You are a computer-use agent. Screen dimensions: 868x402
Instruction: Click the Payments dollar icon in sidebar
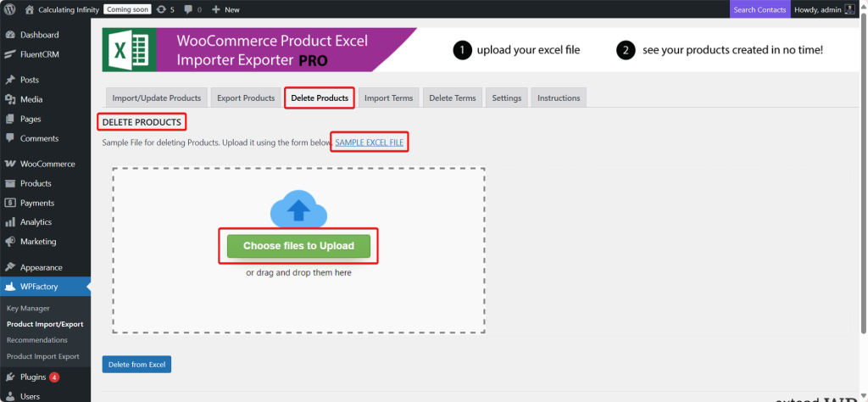[10, 203]
